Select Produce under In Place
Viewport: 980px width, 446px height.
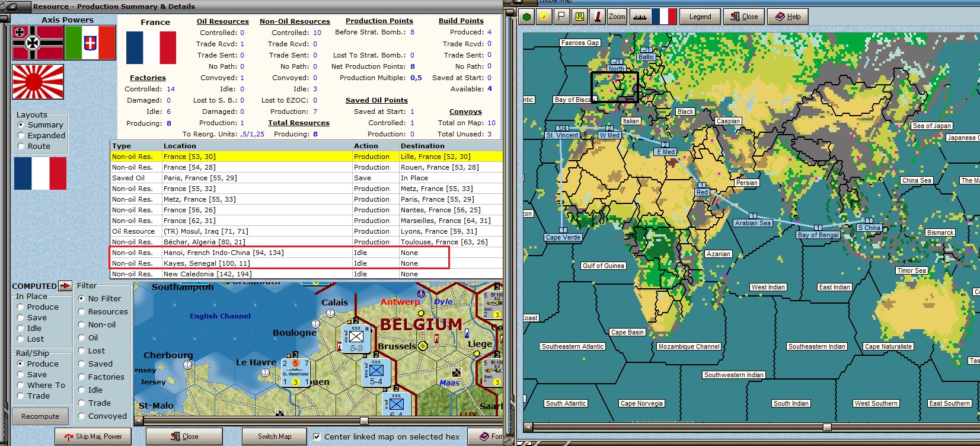[20, 307]
